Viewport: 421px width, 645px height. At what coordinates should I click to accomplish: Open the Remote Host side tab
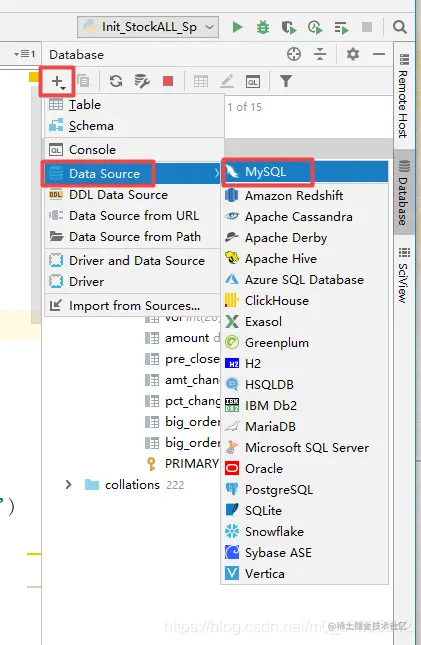tap(404, 95)
